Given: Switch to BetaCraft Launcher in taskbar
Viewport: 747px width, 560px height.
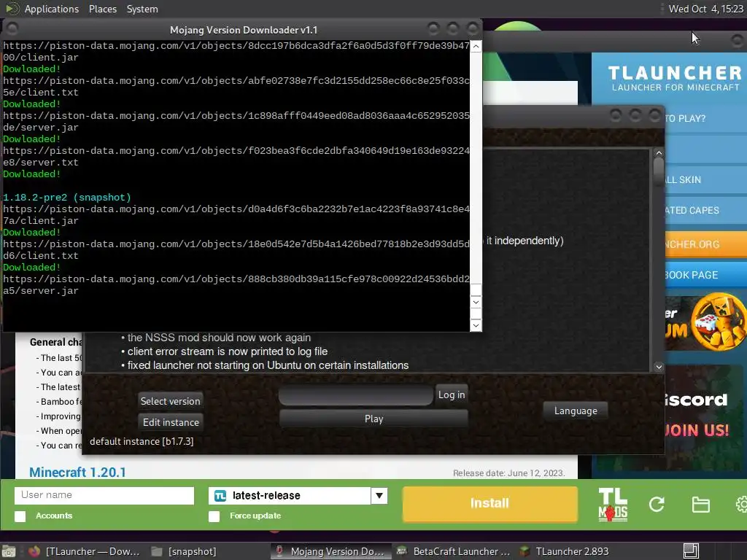Looking at the screenshot, I should pos(454,551).
